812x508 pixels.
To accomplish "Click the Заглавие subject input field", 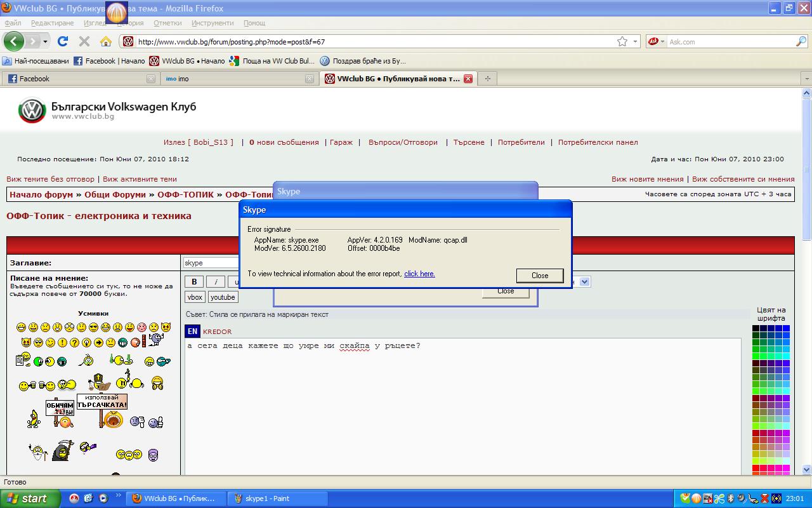I will (x=209, y=263).
